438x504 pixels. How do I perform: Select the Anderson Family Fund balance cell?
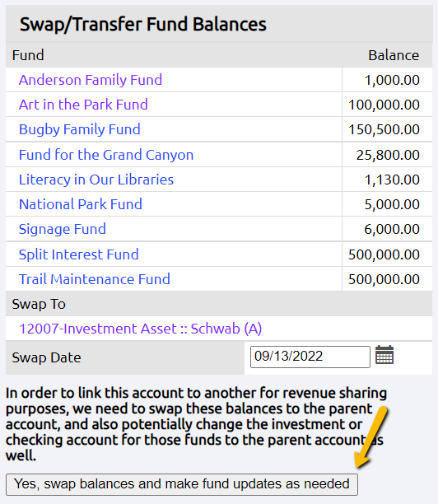point(387,80)
